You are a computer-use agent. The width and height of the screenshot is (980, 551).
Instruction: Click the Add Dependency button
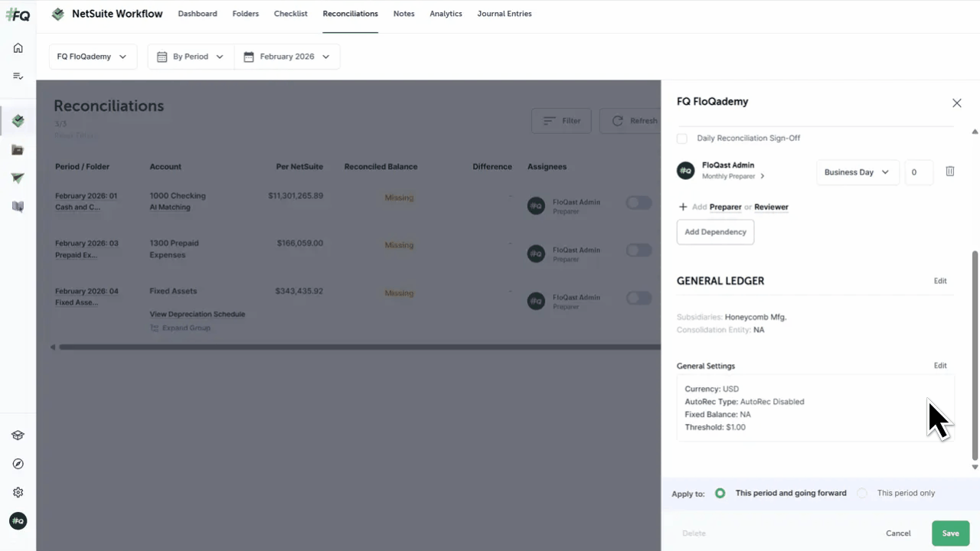pos(715,232)
